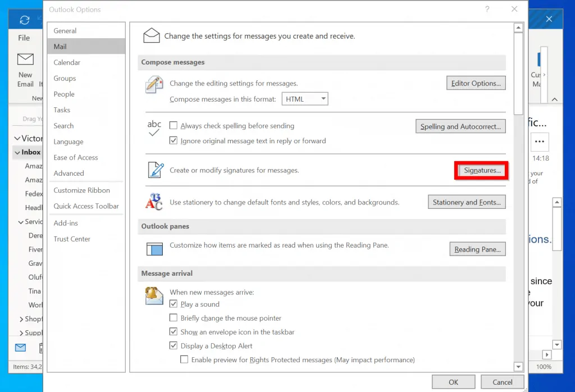Click Outlook reading pane scroll-right arrow
Screen dimensions: 575x392
547,354
